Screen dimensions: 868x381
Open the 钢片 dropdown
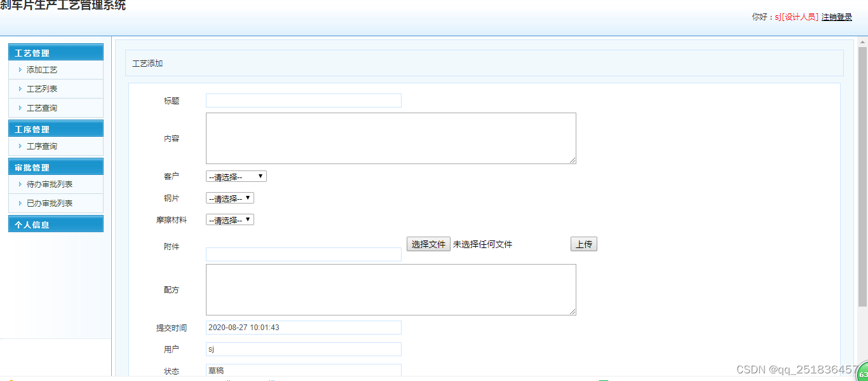click(230, 198)
